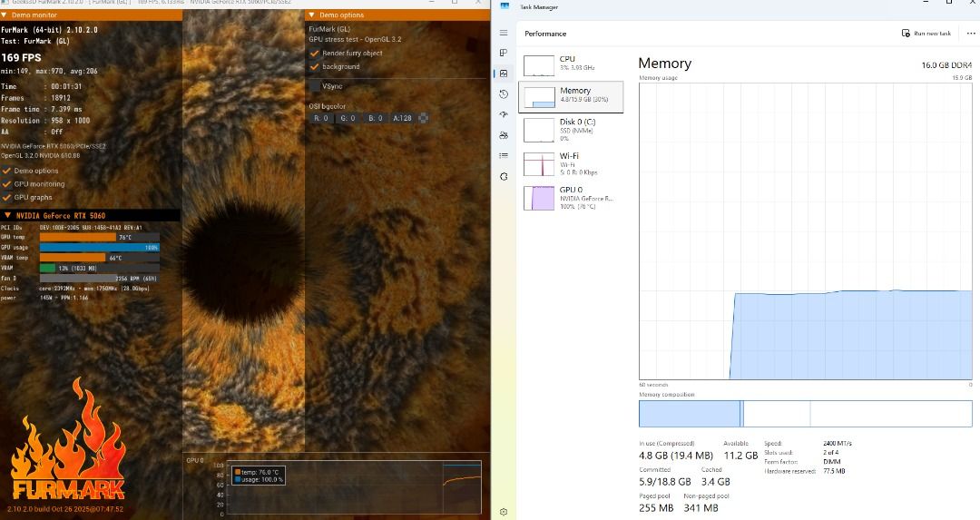
Task: Open the three-dot more options menu
Action: 971,34
